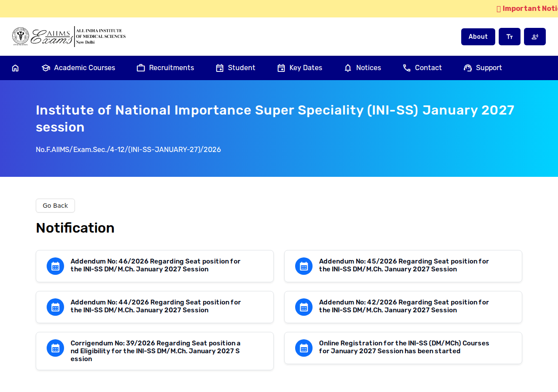Click calendar icon of Addendum No: 46/2026

55,266
